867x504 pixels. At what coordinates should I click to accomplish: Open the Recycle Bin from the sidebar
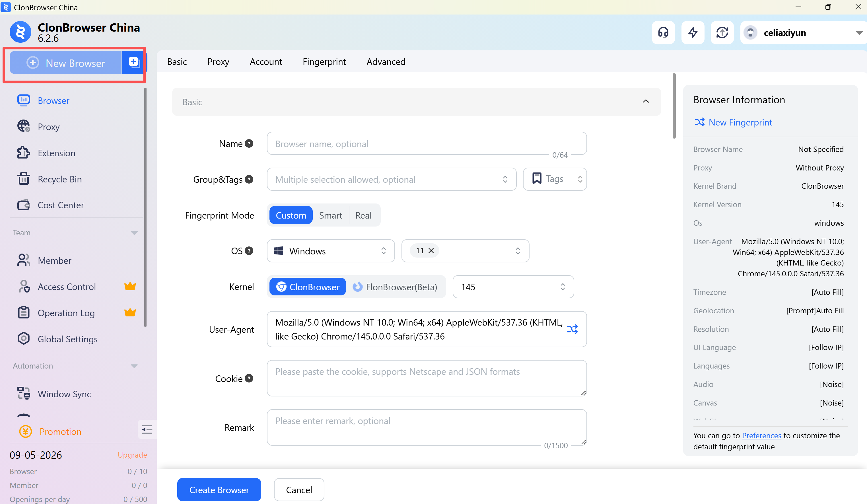[59, 179]
